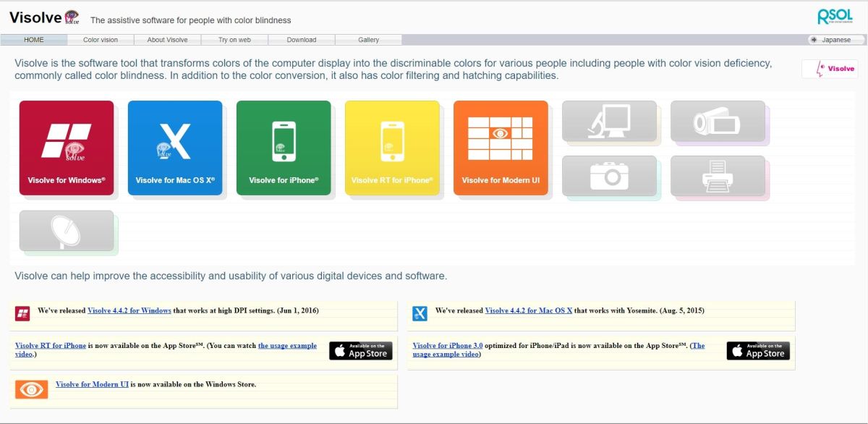
Task: Click the RSOL company logo
Action: coord(835,16)
